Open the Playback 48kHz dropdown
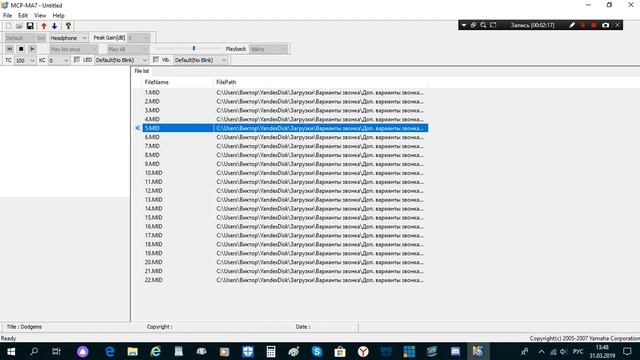This screenshot has height=360, width=640. click(x=269, y=49)
